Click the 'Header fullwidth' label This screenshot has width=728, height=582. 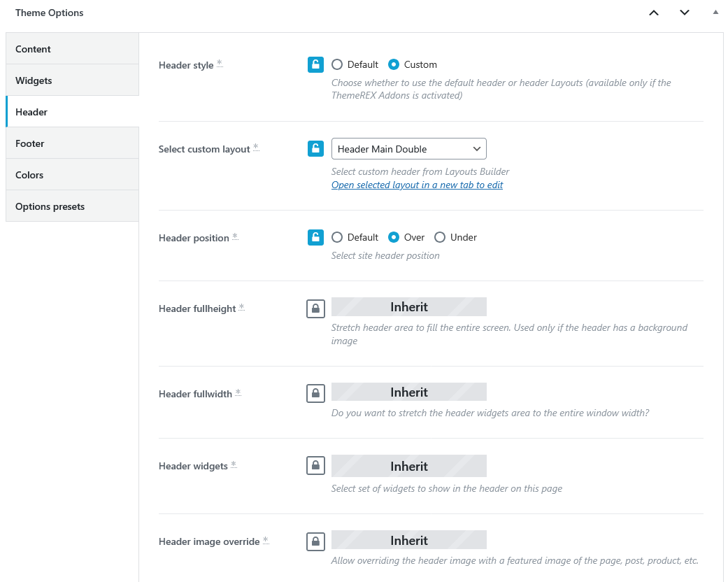(x=196, y=394)
